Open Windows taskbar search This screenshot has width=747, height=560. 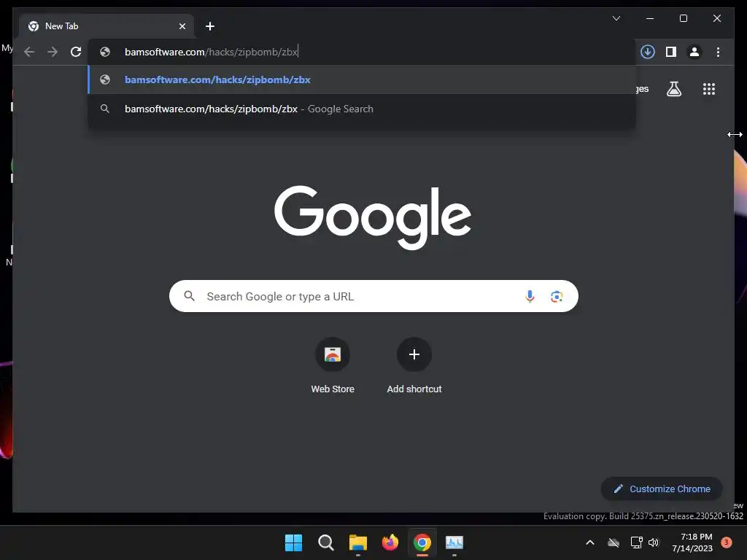click(x=326, y=542)
